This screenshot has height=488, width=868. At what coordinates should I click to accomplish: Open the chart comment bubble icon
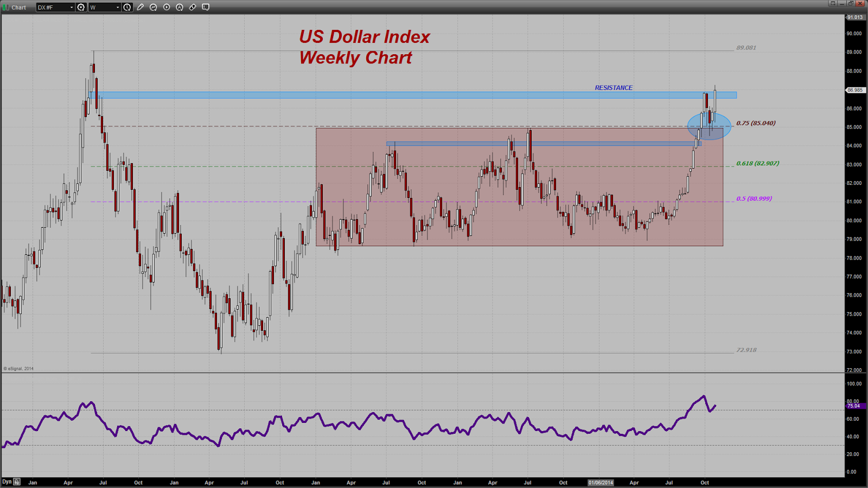pyautogui.click(x=206, y=7)
